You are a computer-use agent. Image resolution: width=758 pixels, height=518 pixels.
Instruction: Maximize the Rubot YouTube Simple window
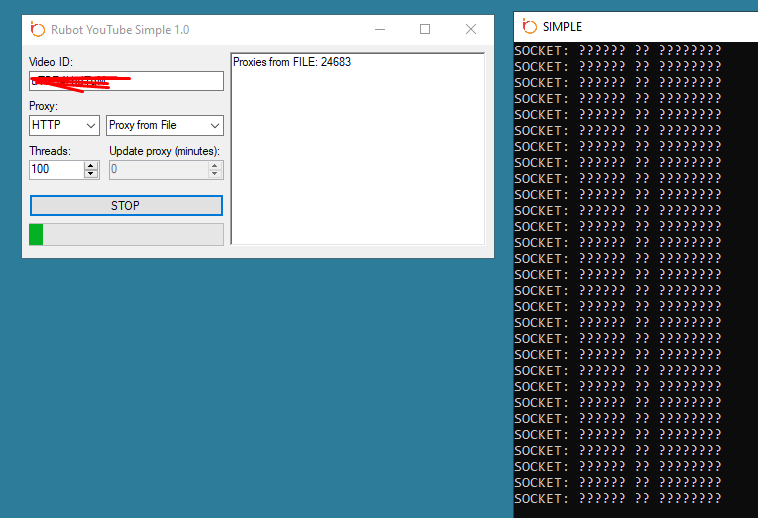[x=425, y=30]
